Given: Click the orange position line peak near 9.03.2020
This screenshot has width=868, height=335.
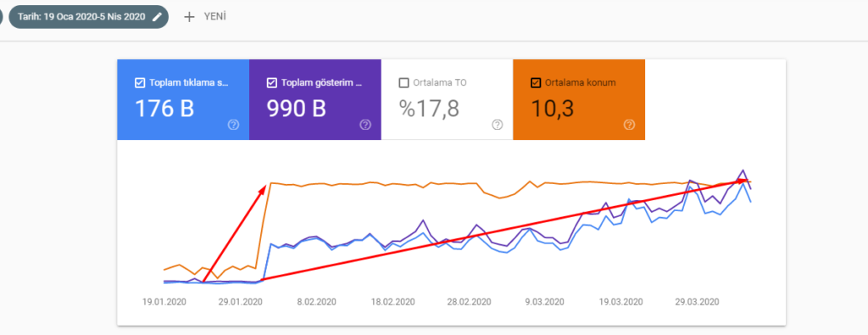Looking at the screenshot, I should click(x=530, y=181).
